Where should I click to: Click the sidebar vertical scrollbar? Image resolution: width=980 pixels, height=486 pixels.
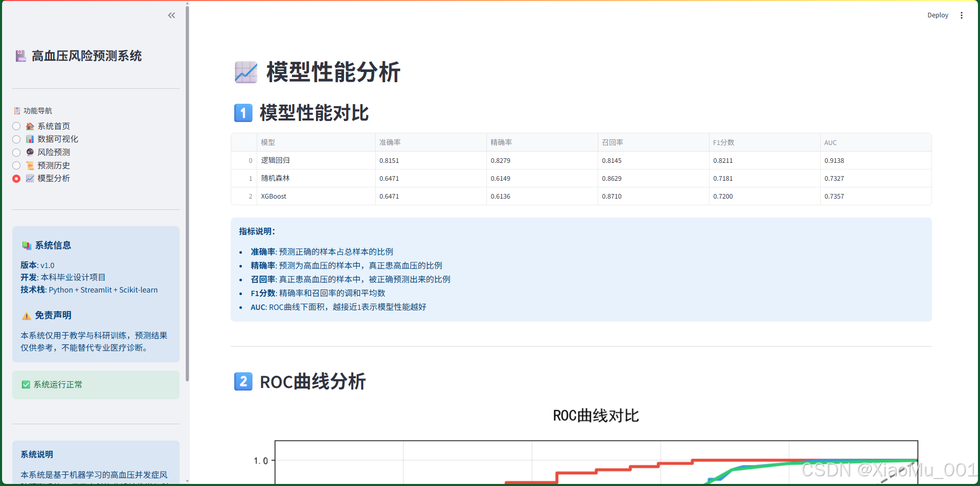point(187,194)
